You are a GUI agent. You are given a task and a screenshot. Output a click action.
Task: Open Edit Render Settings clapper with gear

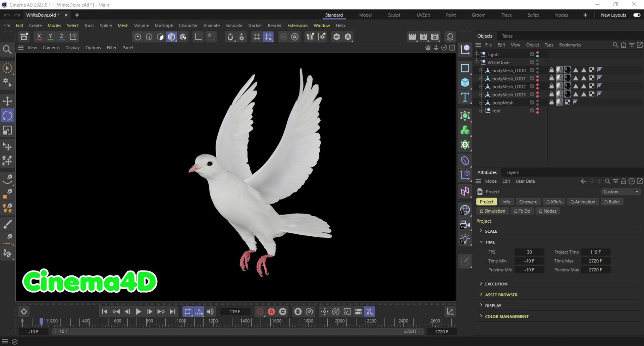[435, 37]
